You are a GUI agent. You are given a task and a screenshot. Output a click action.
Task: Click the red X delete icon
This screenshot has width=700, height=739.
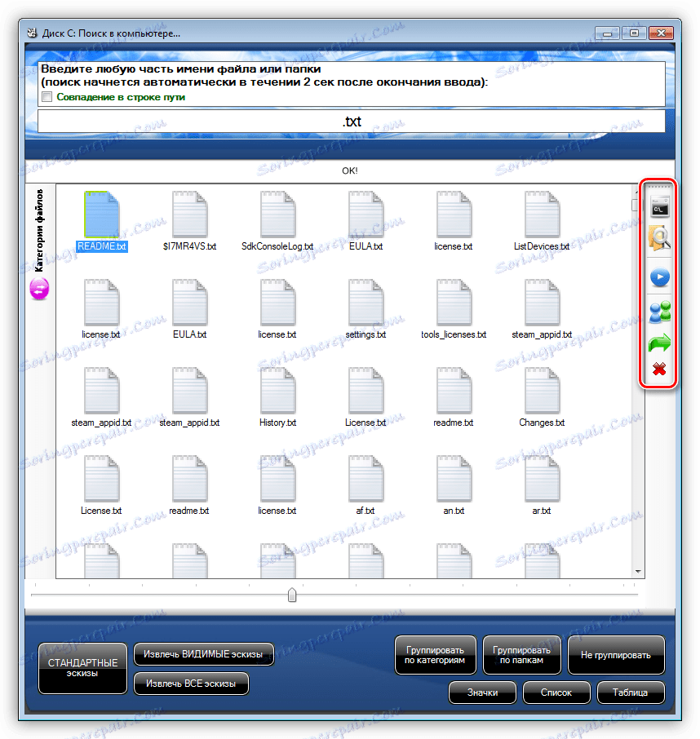659,369
